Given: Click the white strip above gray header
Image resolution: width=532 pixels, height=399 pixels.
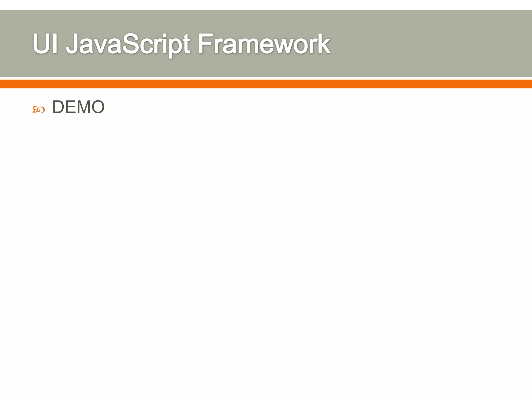Looking at the screenshot, I should (266, 5).
